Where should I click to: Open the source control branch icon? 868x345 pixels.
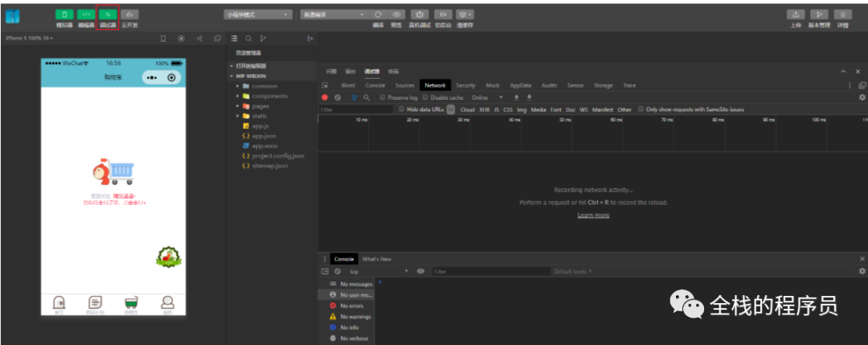[x=262, y=39]
